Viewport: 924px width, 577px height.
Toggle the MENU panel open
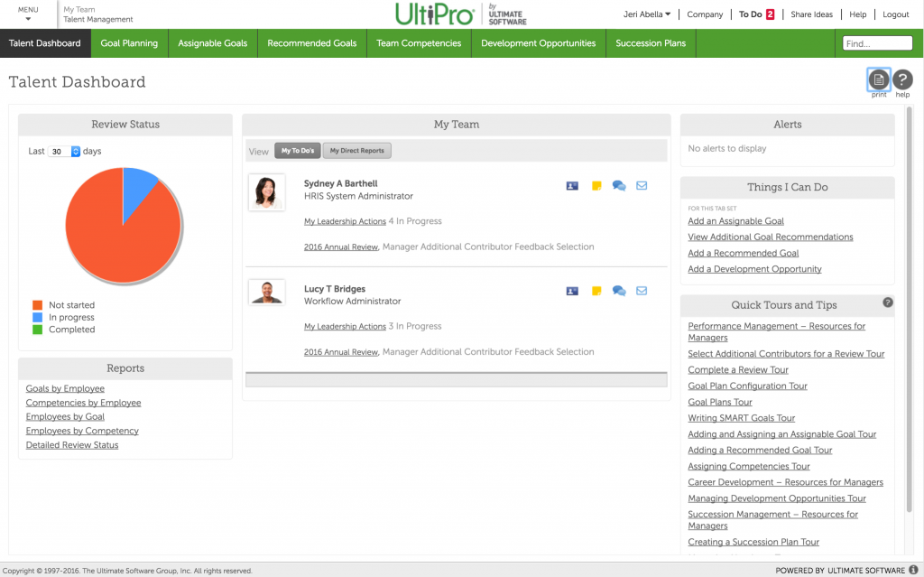tap(27, 13)
